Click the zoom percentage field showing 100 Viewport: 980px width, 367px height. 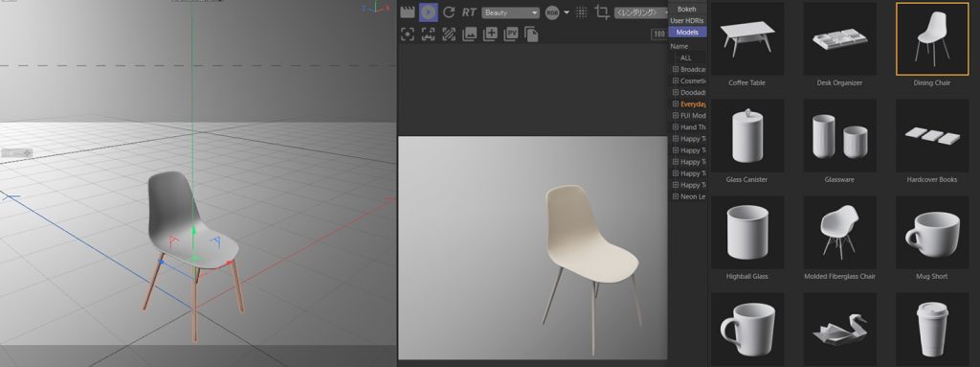[x=658, y=34]
